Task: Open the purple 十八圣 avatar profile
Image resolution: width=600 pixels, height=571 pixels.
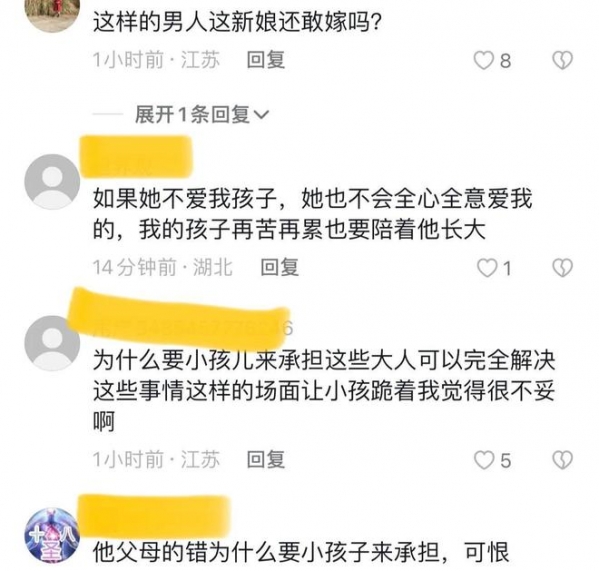Action: (52, 536)
